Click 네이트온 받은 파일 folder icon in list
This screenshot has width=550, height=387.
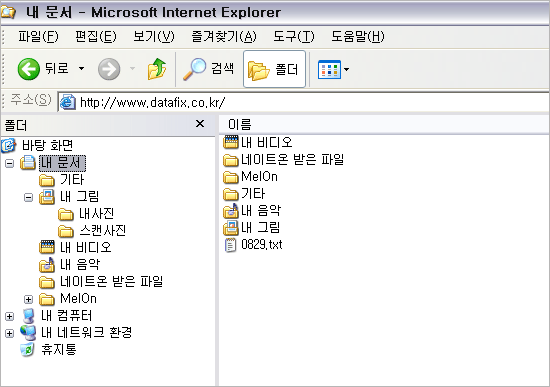coord(231,160)
